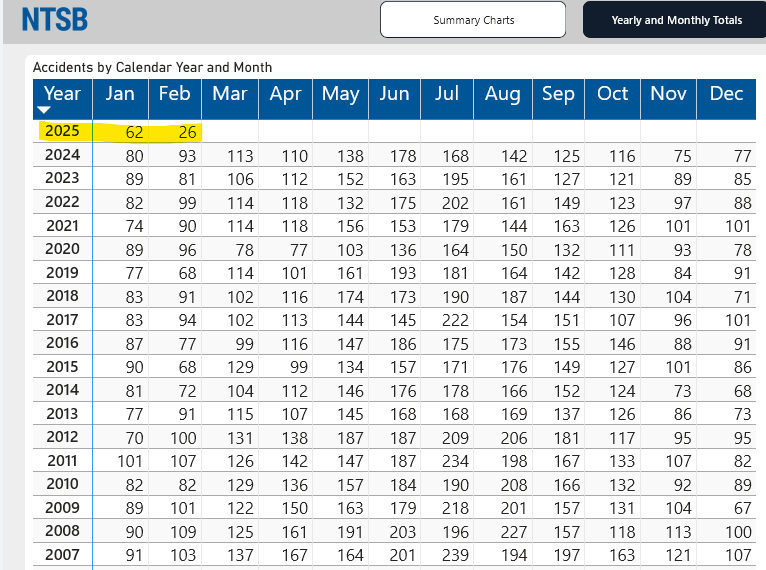
Task: Switch to Yearly and Monthly Totals
Action: (676, 20)
